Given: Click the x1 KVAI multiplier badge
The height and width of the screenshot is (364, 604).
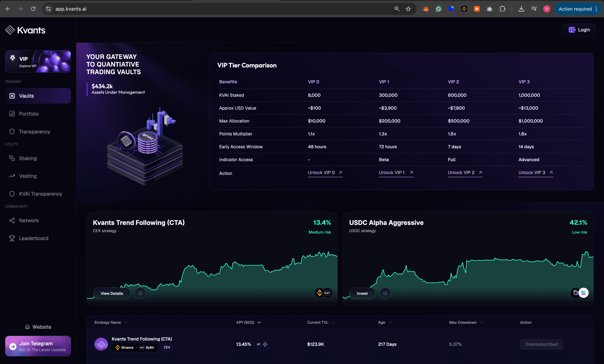Looking at the screenshot, I should 262,344.
